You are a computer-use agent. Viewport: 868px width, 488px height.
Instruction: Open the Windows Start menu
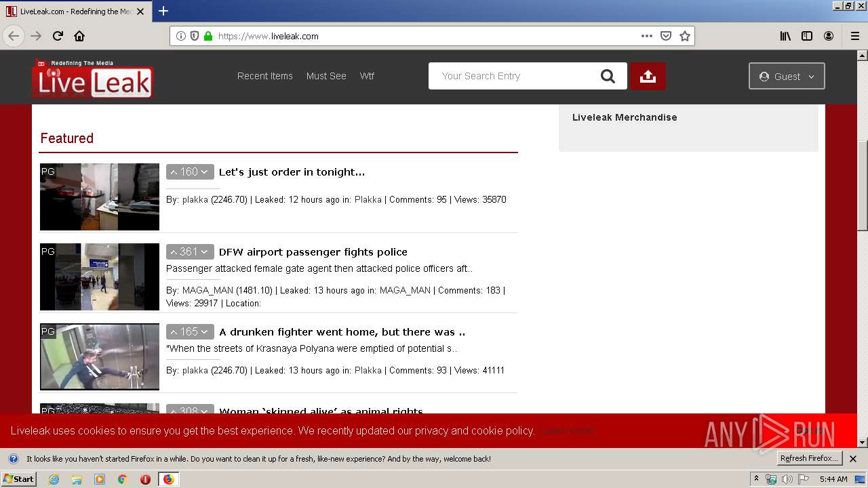pyautogui.click(x=19, y=479)
